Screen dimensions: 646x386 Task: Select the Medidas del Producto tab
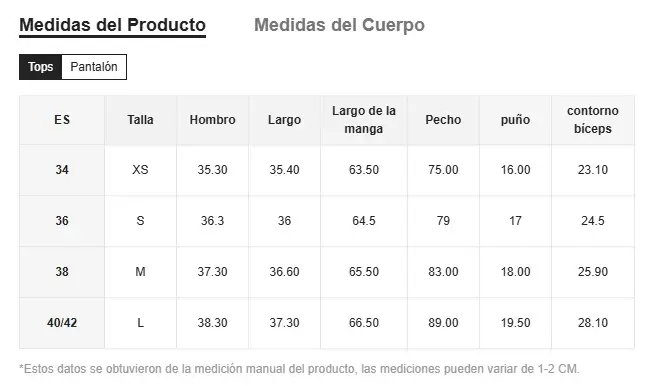(112, 26)
